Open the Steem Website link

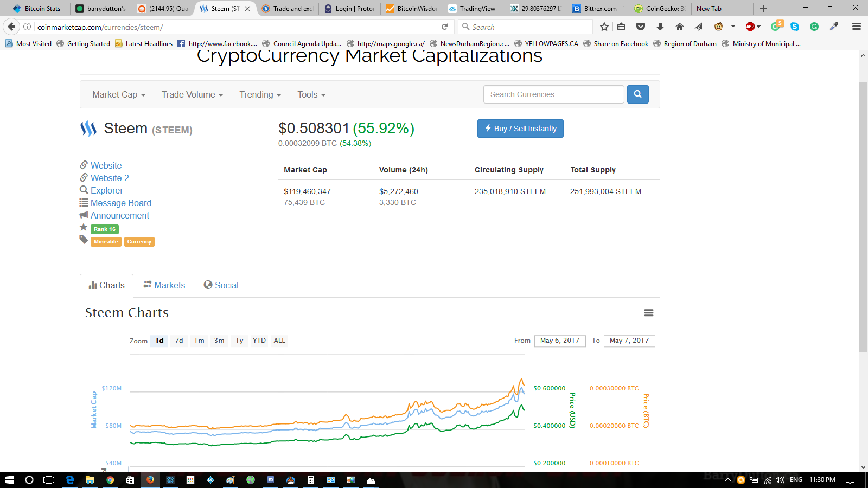tap(106, 165)
